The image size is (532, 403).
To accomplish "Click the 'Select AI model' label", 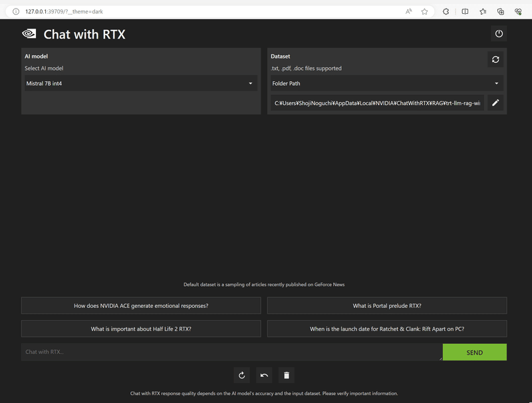I will coord(44,68).
